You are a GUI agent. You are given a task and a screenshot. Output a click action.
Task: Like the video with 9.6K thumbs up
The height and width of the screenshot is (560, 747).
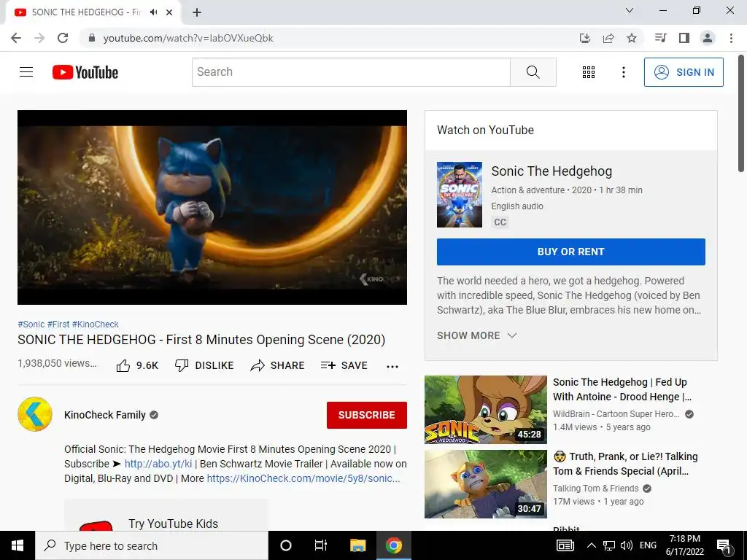[137, 366]
